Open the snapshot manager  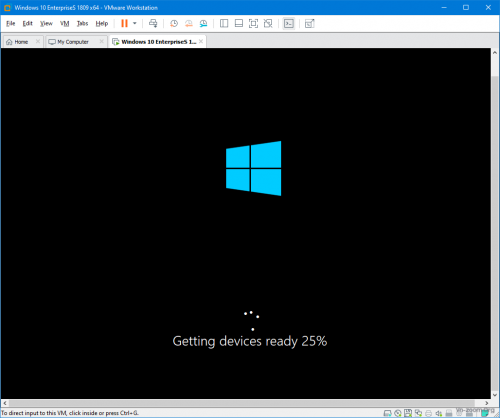203,23
